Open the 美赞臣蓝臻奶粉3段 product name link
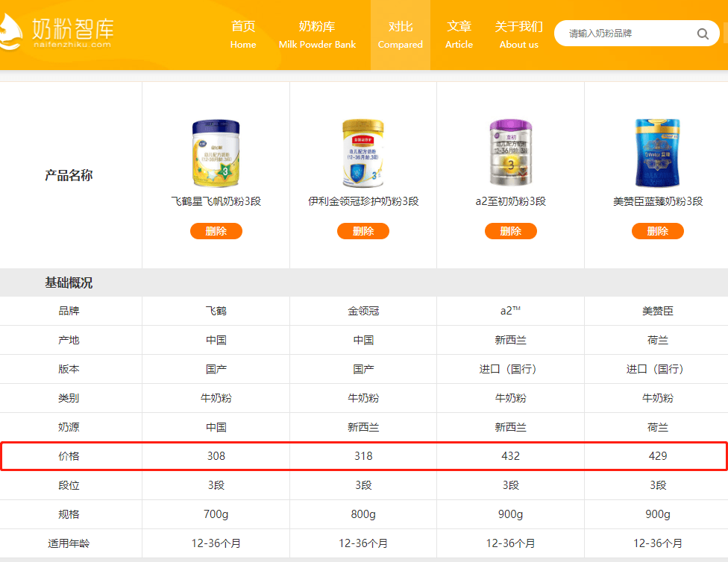This screenshot has width=728, height=562. click(657, 201)
